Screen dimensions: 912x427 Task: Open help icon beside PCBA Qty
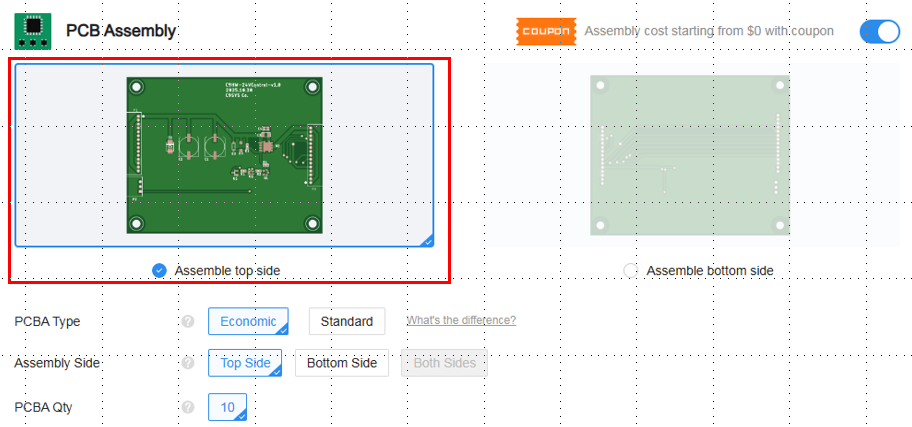[x=187, y=408]
